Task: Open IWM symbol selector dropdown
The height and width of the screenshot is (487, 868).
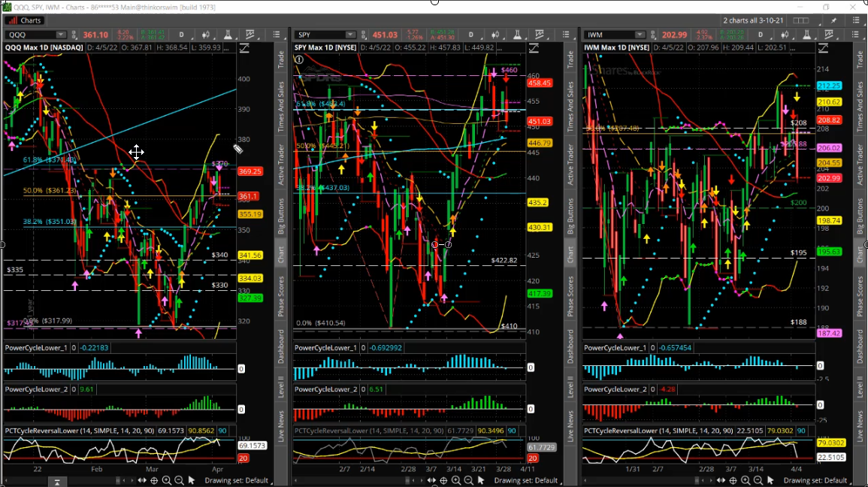Action: coord(640,35)
